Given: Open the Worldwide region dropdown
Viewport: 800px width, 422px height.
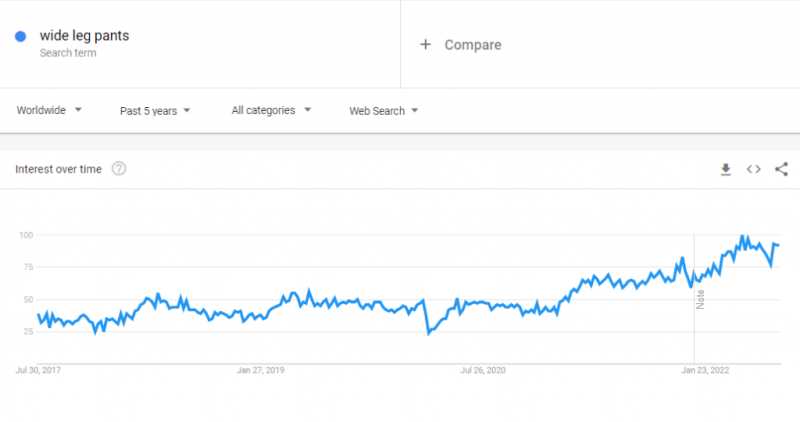Looking at the screenshot, I should pos(49,110).
